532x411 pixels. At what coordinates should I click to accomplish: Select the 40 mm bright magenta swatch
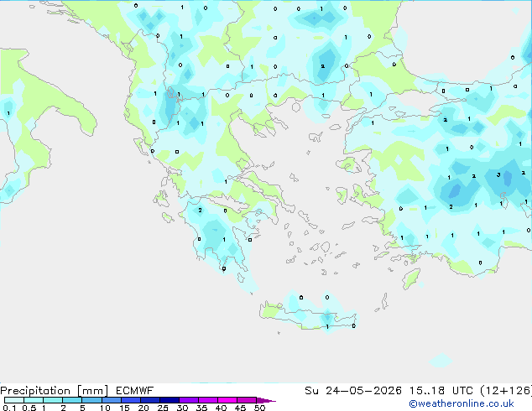pyautogui.click(x=227, y=400)
